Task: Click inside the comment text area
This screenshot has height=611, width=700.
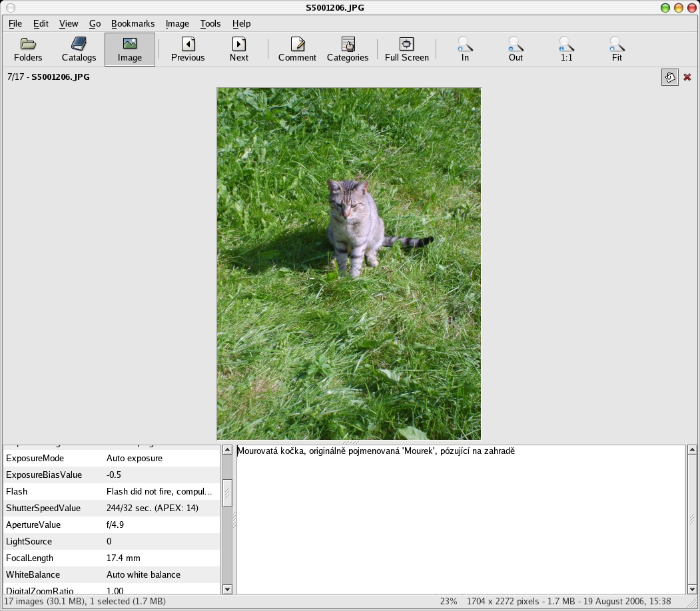Action: coord(461,520)
